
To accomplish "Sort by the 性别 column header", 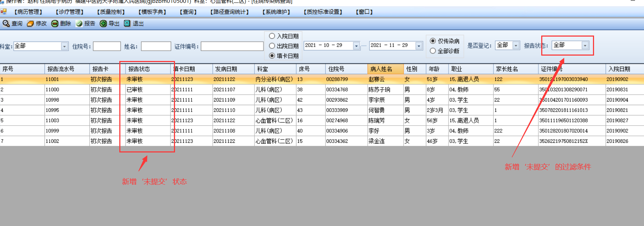I will tap(415, 69).
